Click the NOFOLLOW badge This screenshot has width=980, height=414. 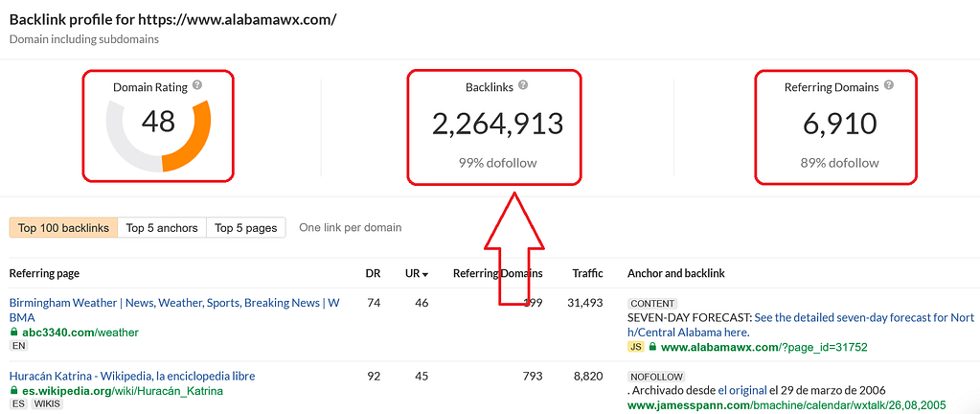[x=656, y=377]
